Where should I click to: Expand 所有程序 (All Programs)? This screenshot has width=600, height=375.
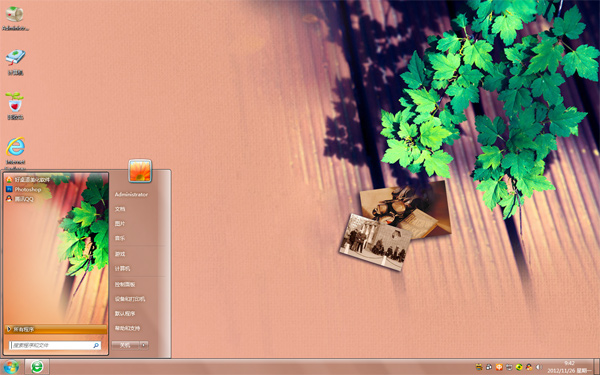click(x=56, y=329)
